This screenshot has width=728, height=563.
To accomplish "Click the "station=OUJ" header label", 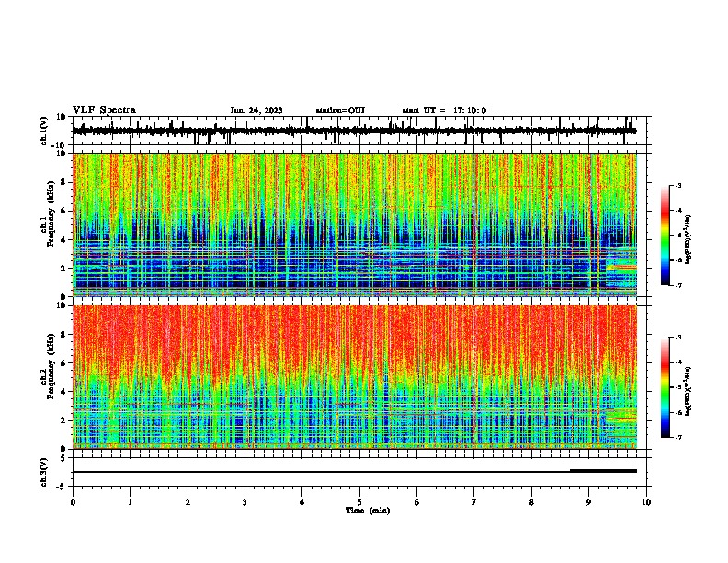I will pos(340,110).
